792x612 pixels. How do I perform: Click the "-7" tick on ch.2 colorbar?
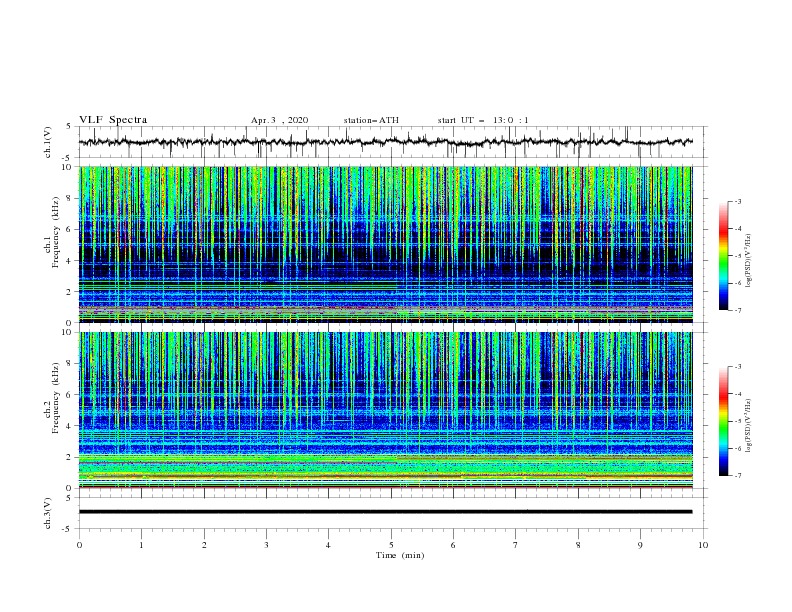click(x=737, y=476)
